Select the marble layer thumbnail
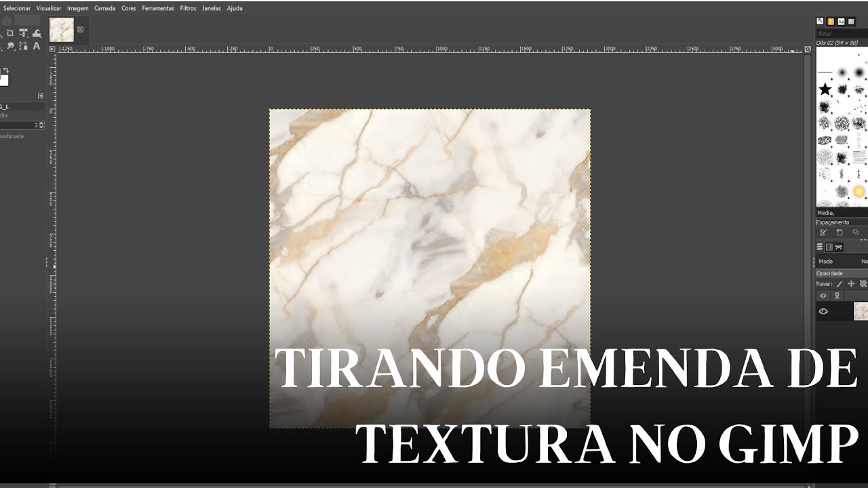This screenshot has width=868, height=488. point(861,312)
